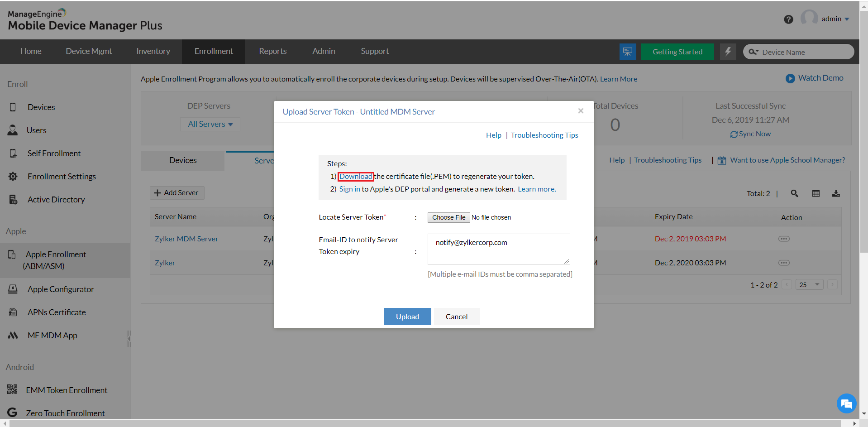
Task: Click Troubleshooting Tips link inside the dialog
Action: coord(544,135)
